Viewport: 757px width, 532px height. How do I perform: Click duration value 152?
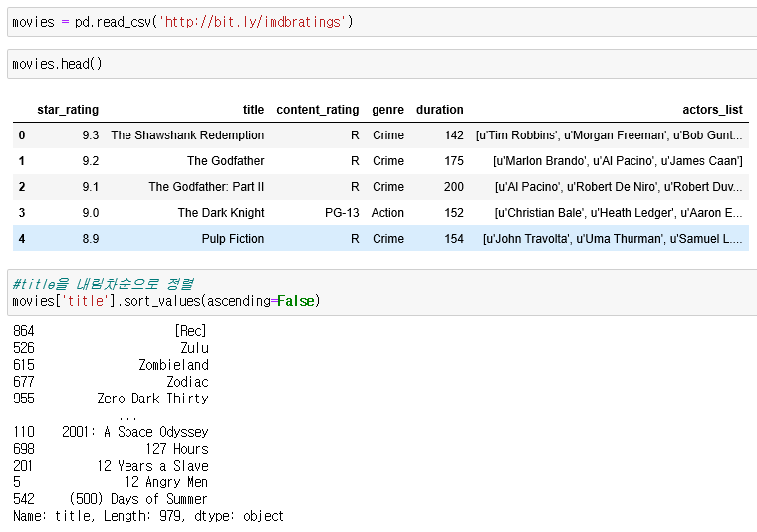pyautogui.click(x=454, y=213)
